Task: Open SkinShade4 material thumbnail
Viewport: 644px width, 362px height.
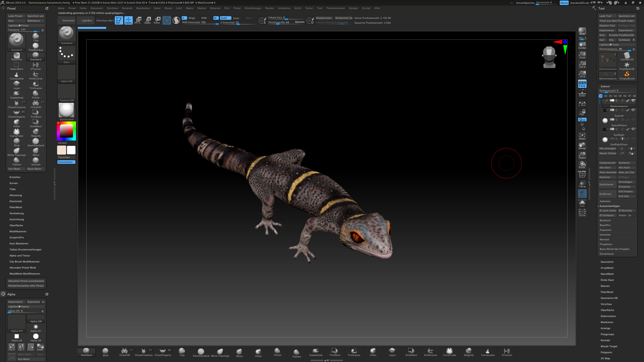Action: pos(66,112)
